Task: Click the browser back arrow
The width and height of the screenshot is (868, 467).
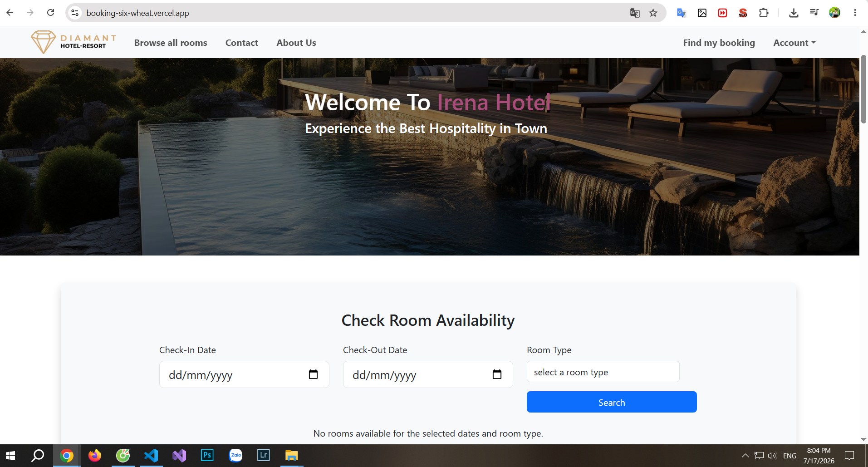Action: [10, 13]
